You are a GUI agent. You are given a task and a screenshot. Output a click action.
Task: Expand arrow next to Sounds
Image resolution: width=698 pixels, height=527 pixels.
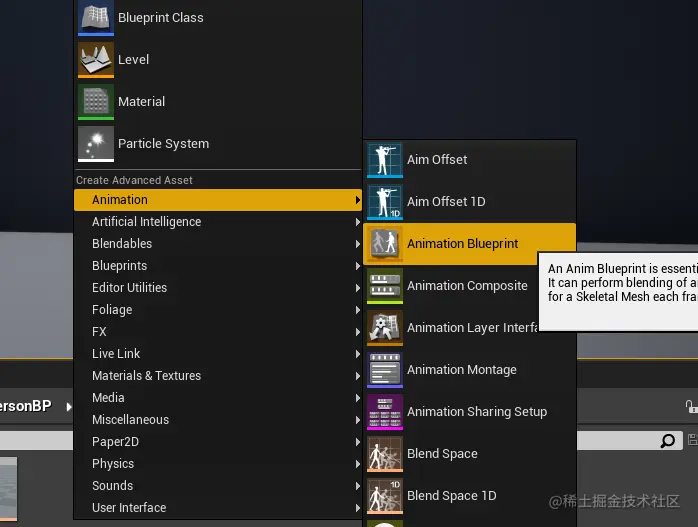(357, 486)
